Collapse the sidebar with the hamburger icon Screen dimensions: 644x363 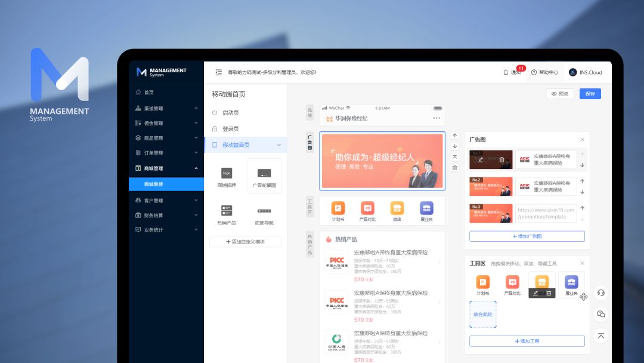tap(218, 72)
